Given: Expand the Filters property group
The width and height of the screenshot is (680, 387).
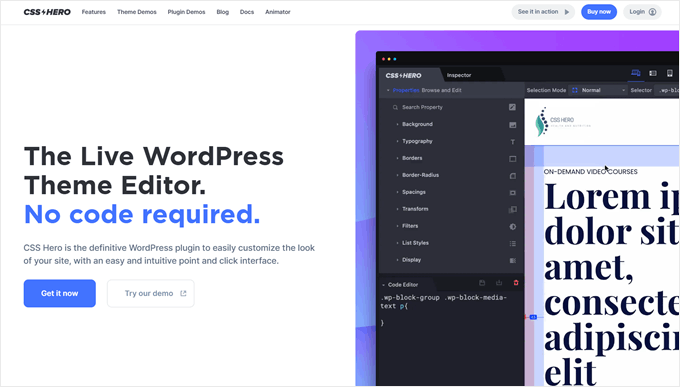Looking at the screenshot, I should point(410,226).
